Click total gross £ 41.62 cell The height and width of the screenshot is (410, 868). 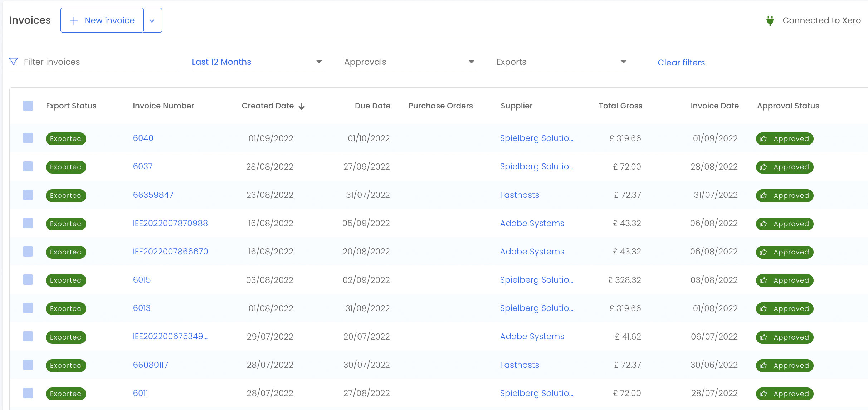(628, 337)
